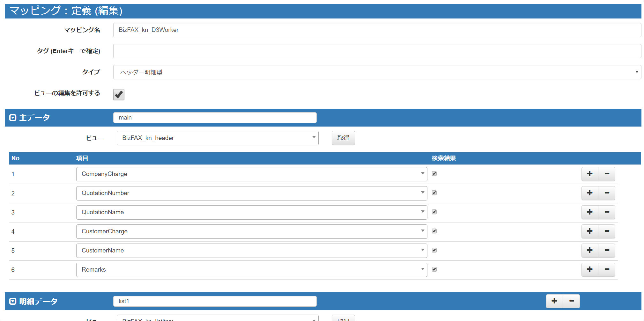Toggle the ビューの編集を許可する checkbox
Screen dimensions: 644x321
pos(119,94)
